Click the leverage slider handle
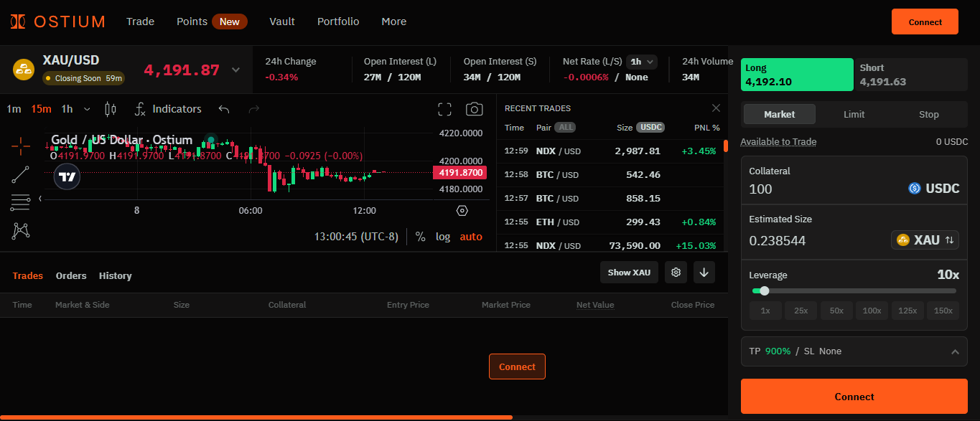This screenshot has height=421, width=980. (x=765, y=290)
